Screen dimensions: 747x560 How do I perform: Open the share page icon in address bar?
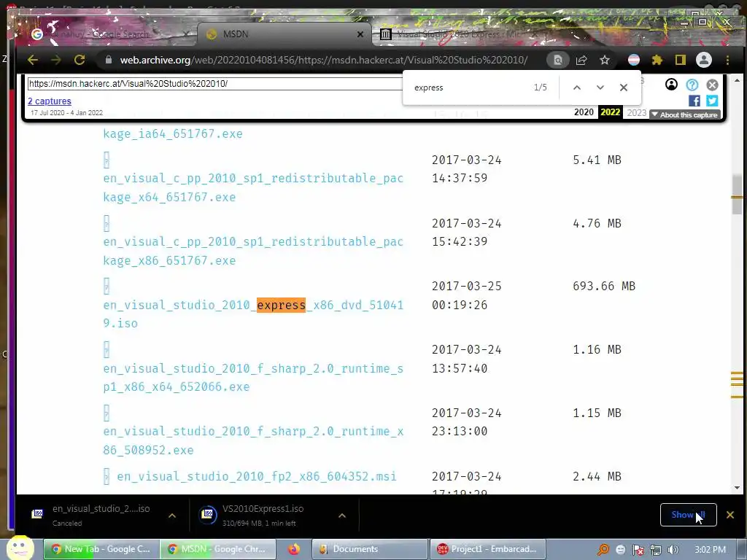[581, 60]
